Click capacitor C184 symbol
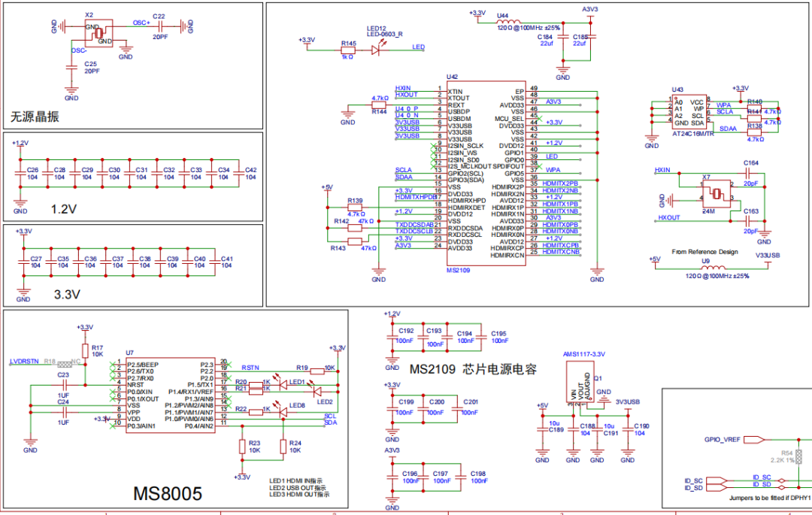Image resolution: width=812 pixels, height=515 pixels. (x=563, y=37)
